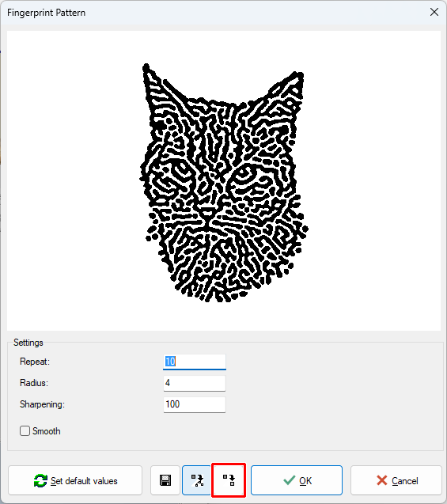Confirm the pattern with OK
This screenshot has height=504, width=447.
pyautogui.click(x=297, y=480)
